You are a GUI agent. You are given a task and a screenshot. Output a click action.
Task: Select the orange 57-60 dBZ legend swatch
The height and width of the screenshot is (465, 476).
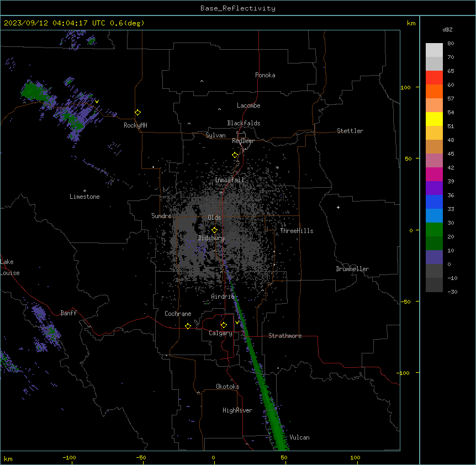[434, 91]
